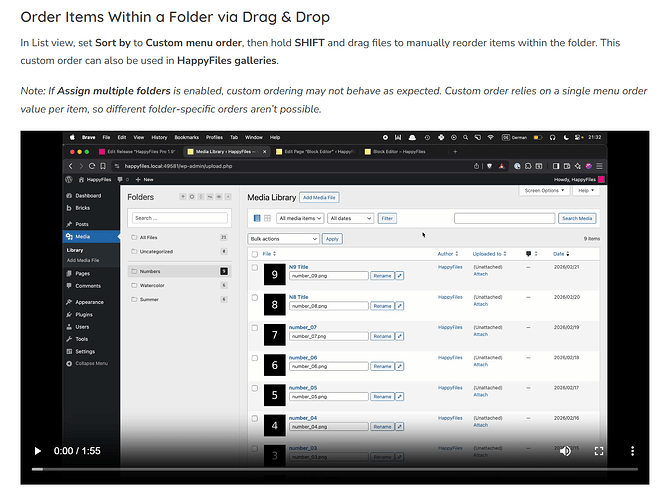The image size is (669, 500).
Task: Click the thumbnail showing number 9
Action: 274,275
